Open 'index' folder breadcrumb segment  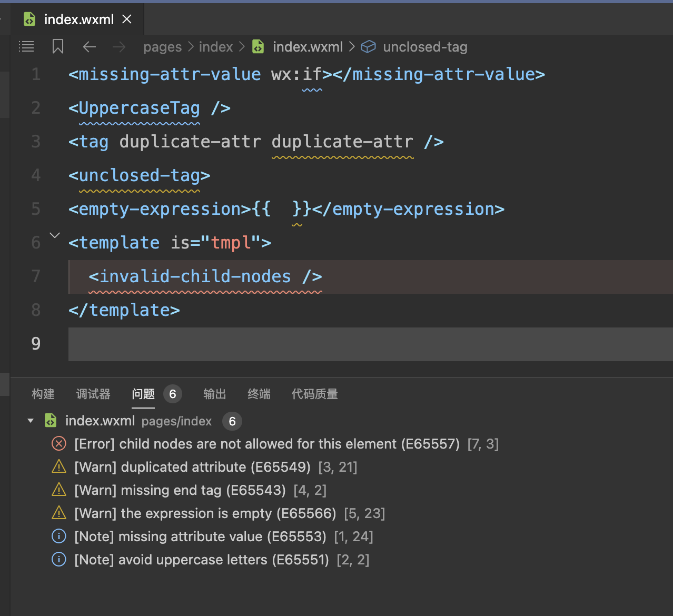pos(216,47)
